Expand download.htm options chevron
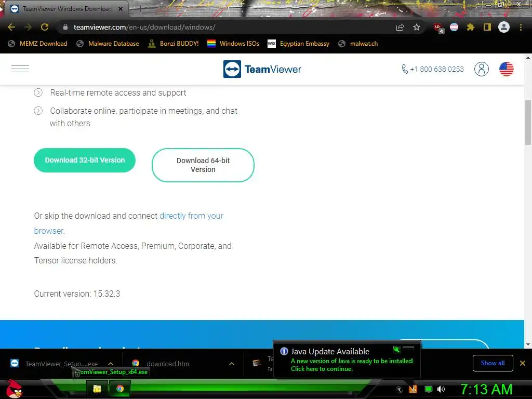 [x=231, y=364]
